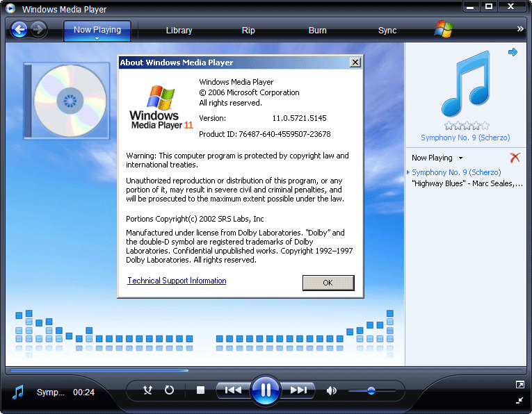The height and width of the screenshot is (414, 532).
Task: Select the "Highway Blues" - Marc Seales playlist item
Action: tap(467, 183)
